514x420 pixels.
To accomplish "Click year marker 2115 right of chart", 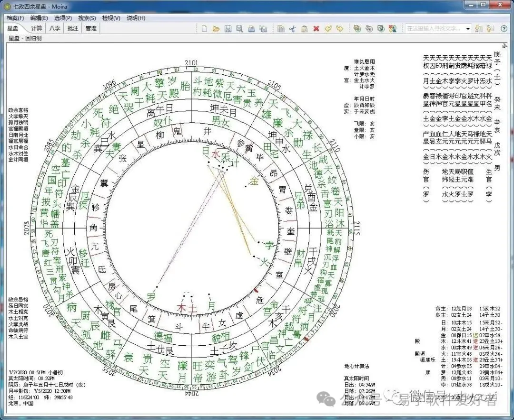I will click(x=356, y=228).
